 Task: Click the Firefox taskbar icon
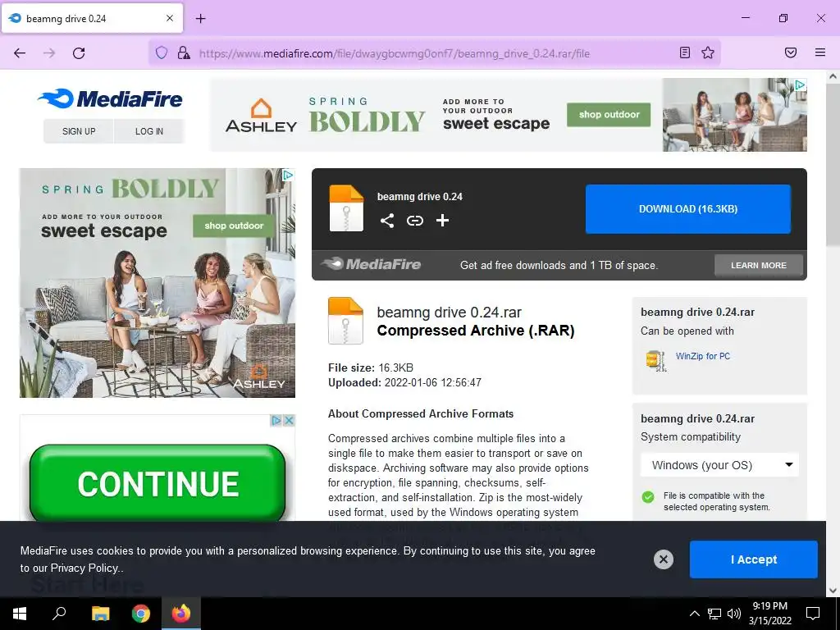coord(181,614)
